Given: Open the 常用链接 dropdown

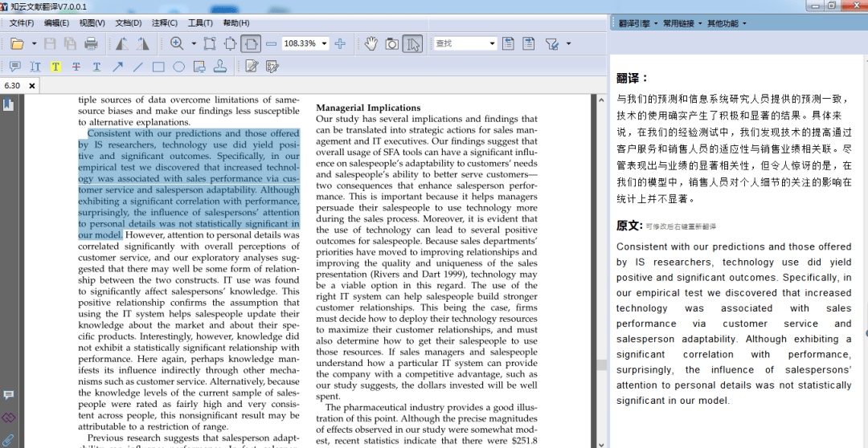Looking at the screenshot, I should click(682, 23).
